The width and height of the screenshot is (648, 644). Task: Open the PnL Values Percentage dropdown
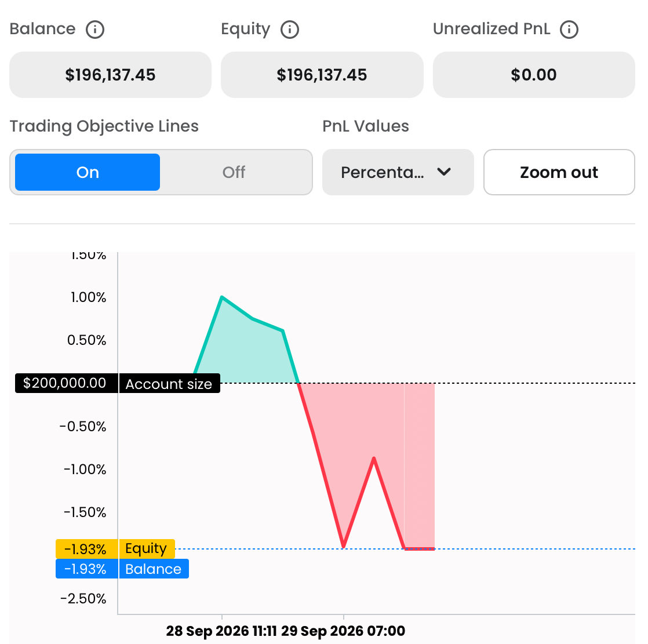coord(398,172)
